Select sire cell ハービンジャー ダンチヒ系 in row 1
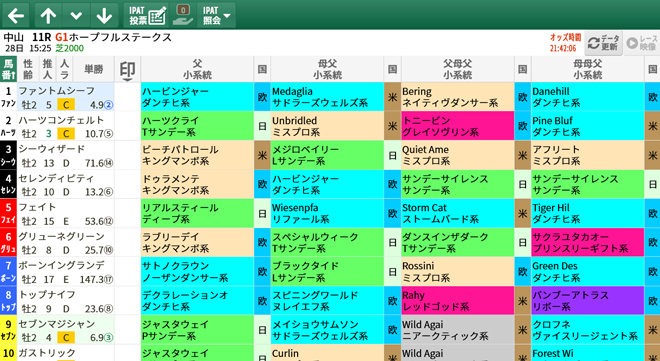Image resolution: width=660 pixels, height=361 pixels. [197, 97]
